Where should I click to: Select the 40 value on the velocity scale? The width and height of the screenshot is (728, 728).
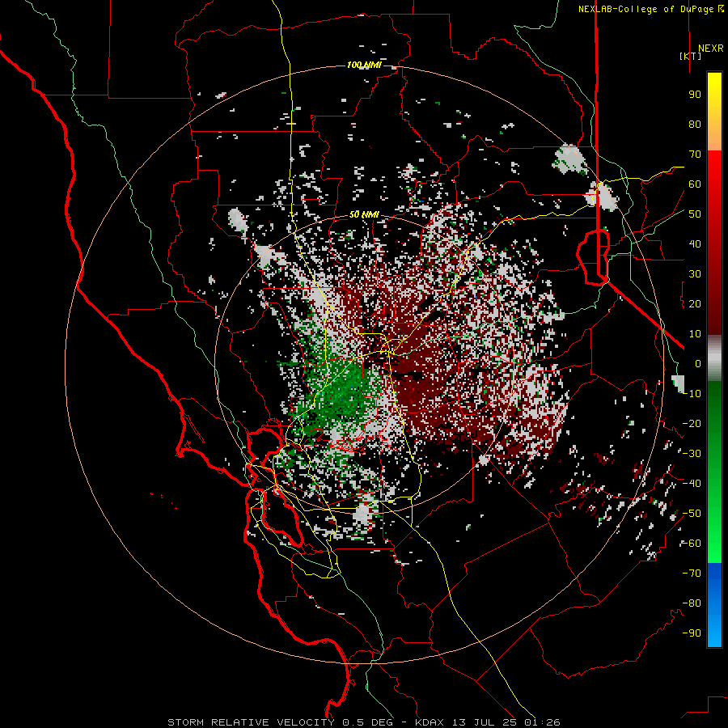695,244
